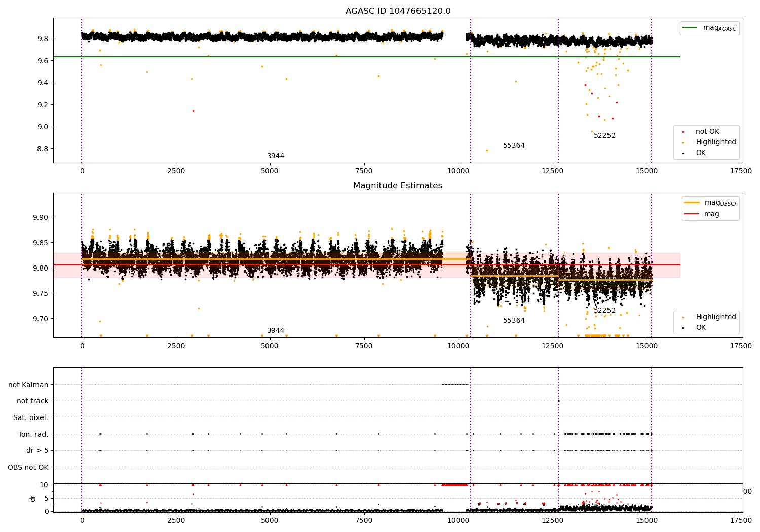
Task: Click the 'Sat. pixel.' row label
Action: point(30,418)
